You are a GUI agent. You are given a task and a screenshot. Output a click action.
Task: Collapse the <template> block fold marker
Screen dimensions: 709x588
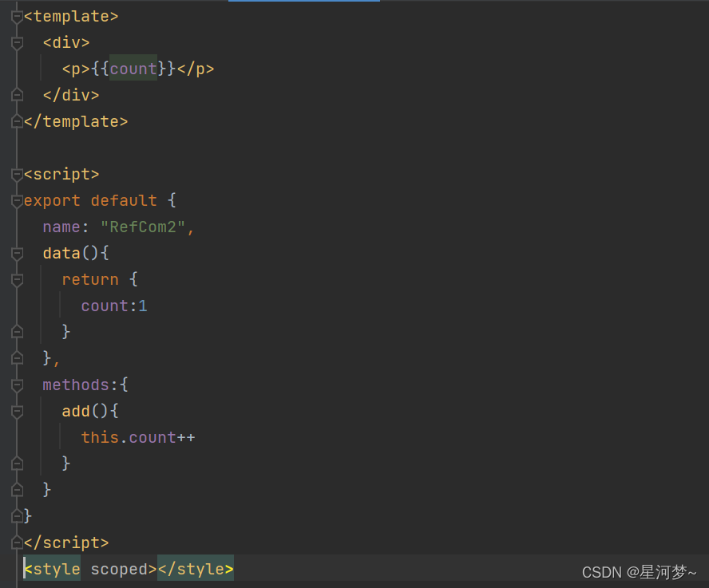(17, 17)
